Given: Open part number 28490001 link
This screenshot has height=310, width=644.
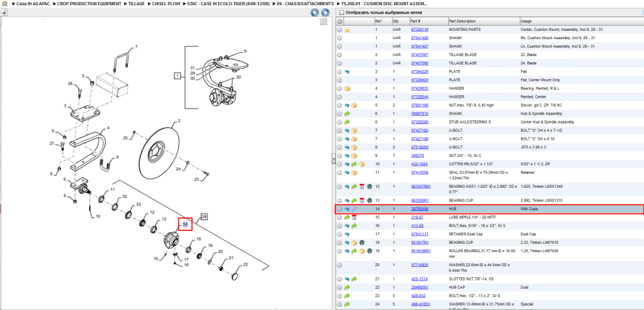Looking at the screenshot, I should point(420,287).
